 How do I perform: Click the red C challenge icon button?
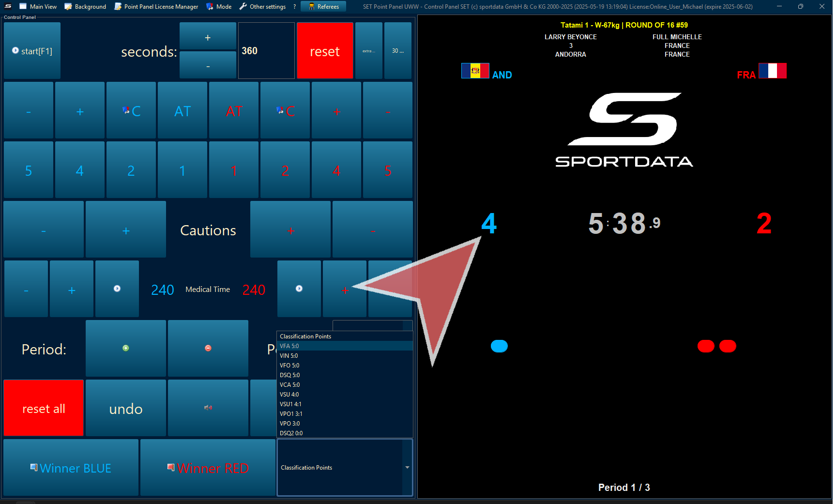click(x=285, y=110)
